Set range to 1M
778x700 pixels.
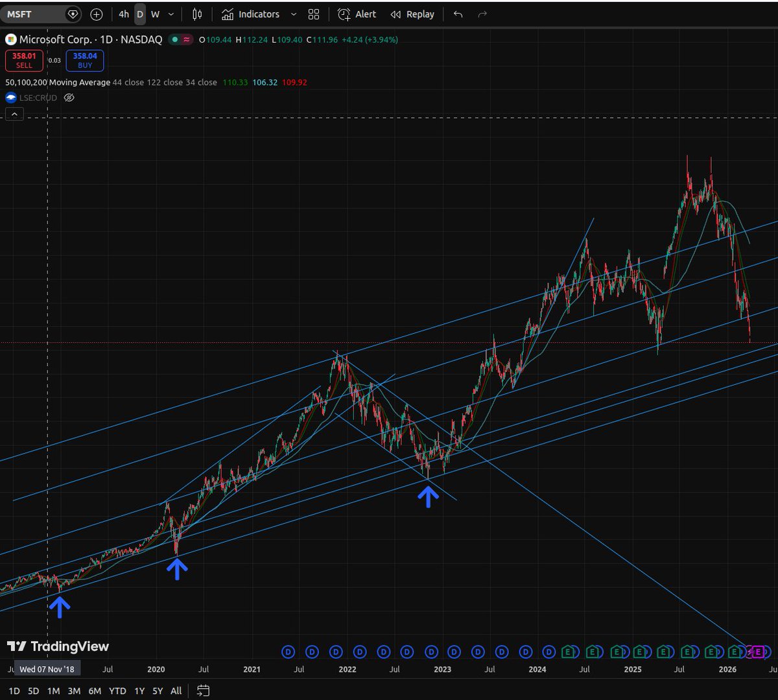pyautogui.click(x=54, y=691)
